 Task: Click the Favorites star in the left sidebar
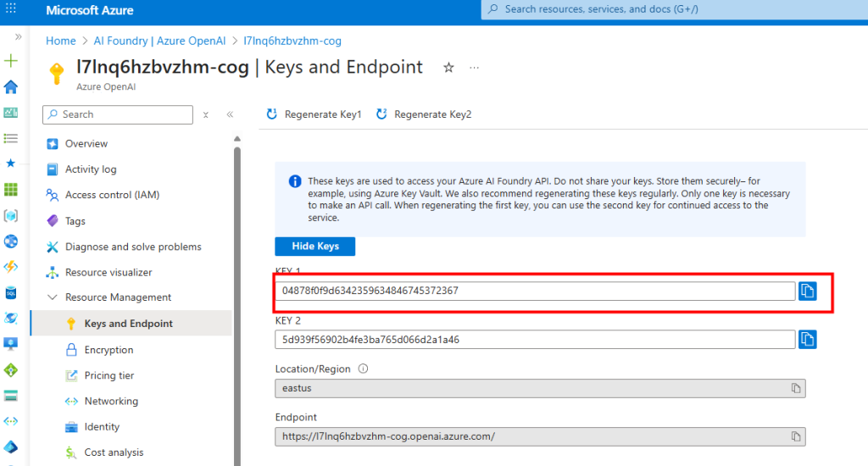click(x=10, y=164)
